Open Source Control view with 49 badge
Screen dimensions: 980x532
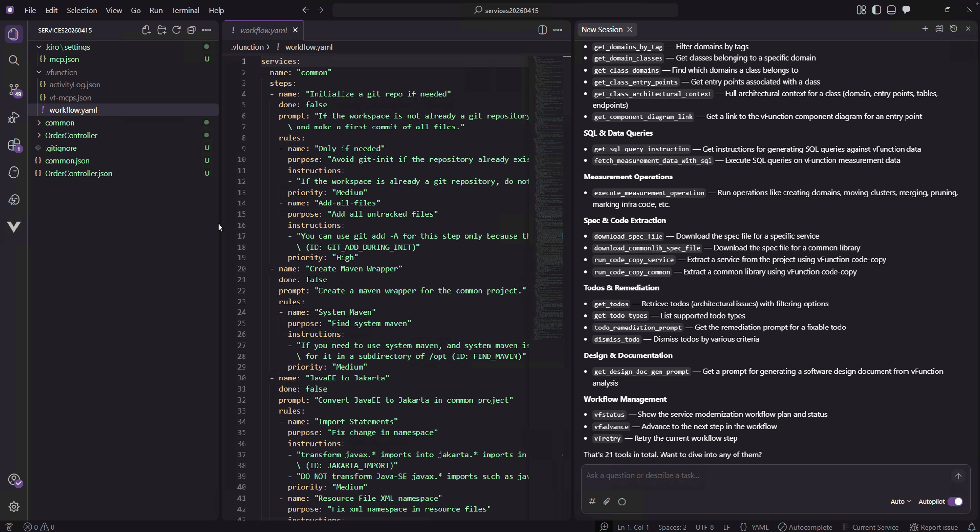14,89
